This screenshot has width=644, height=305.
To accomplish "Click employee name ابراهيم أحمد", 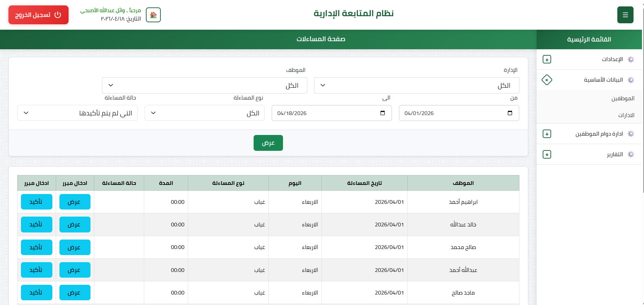I will [x=463, y=202].
